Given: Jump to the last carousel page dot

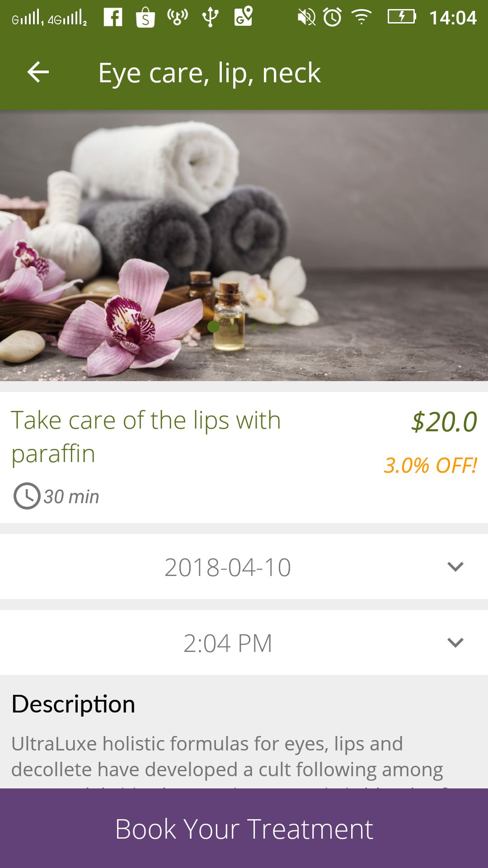Looking at the screenshot, I should (274, 326).
